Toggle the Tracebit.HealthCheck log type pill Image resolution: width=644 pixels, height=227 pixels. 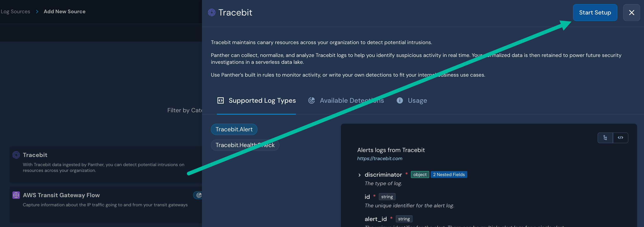[245, 145]
